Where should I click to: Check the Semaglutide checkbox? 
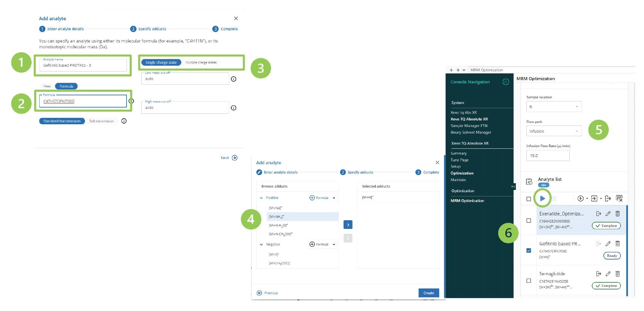click(x=529, y=280)
